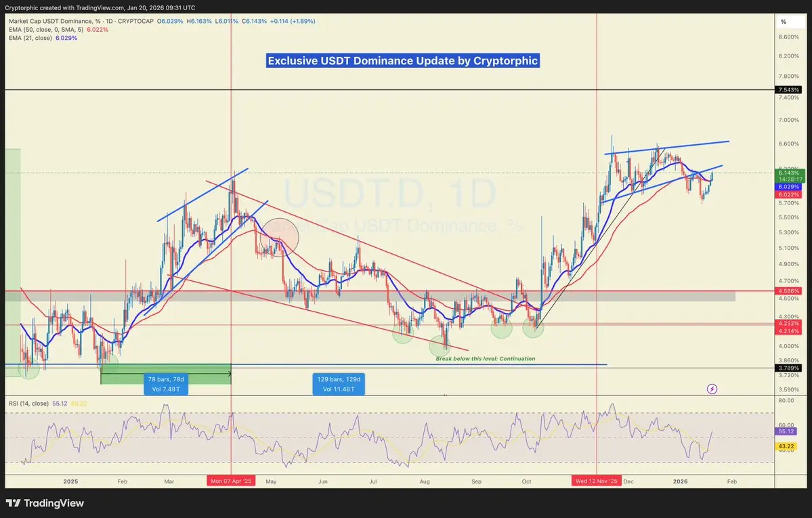Click the red 4.232% level label
The height and width of the screenshot is (518, 812).
coord(789,323)
